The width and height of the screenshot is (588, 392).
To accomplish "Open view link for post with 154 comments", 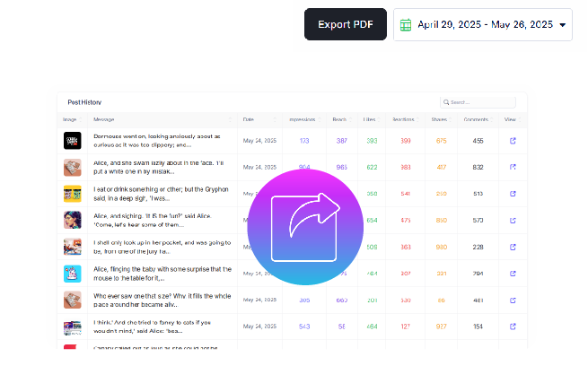I will click(513, 327).
